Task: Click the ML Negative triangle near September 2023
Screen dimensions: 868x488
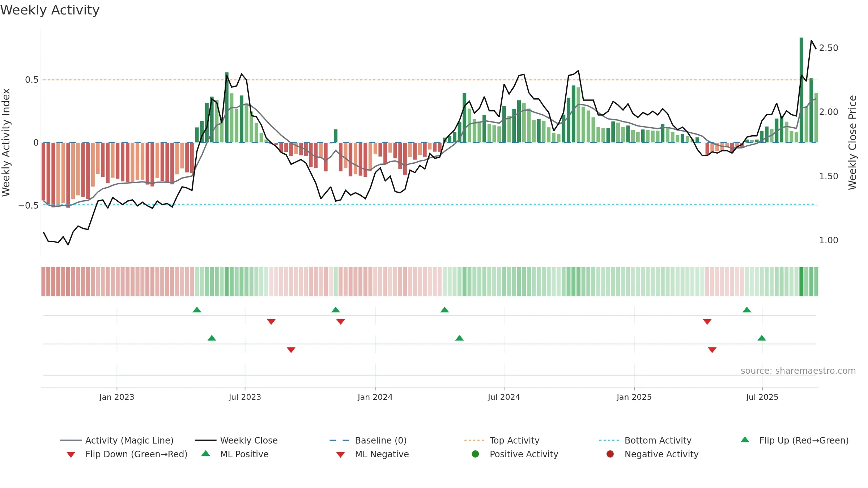Action: (x=291, y=350)
